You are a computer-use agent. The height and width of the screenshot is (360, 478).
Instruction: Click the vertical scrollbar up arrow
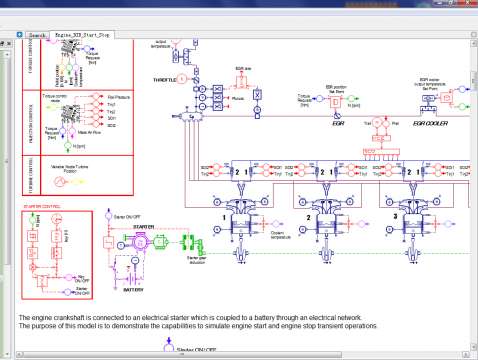tap(474, 44)
